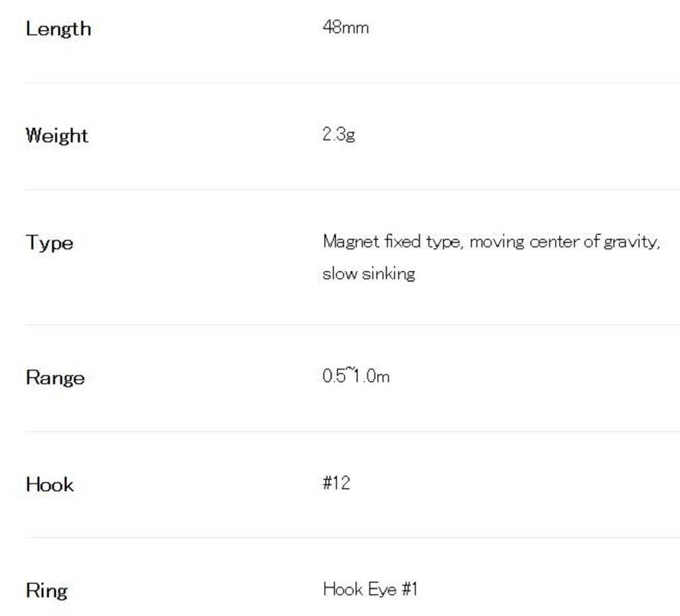Click the word "Eye" in Ring value
This screenshot has width=680, height=616.
click(x=382, y=589)
